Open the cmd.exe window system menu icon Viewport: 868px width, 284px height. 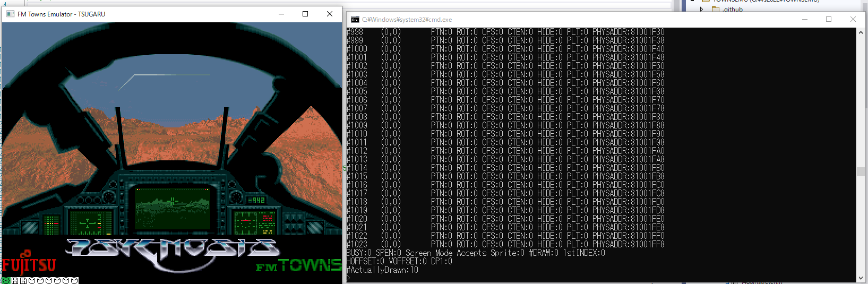(355, 20)
